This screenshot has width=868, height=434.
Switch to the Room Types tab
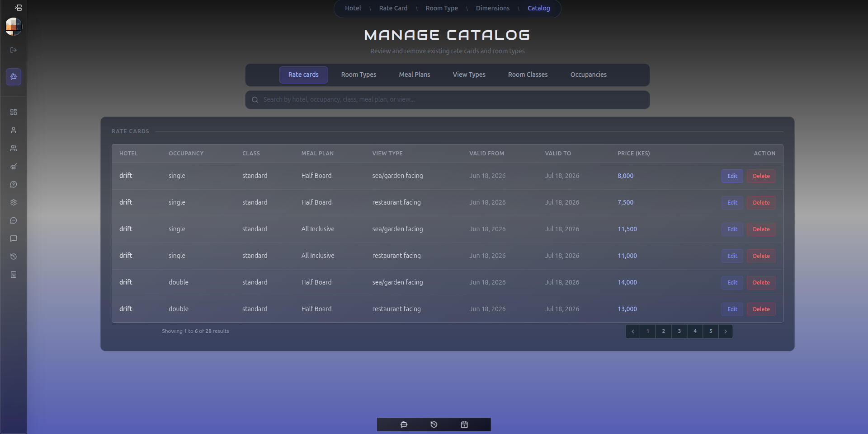click(359, 75)
